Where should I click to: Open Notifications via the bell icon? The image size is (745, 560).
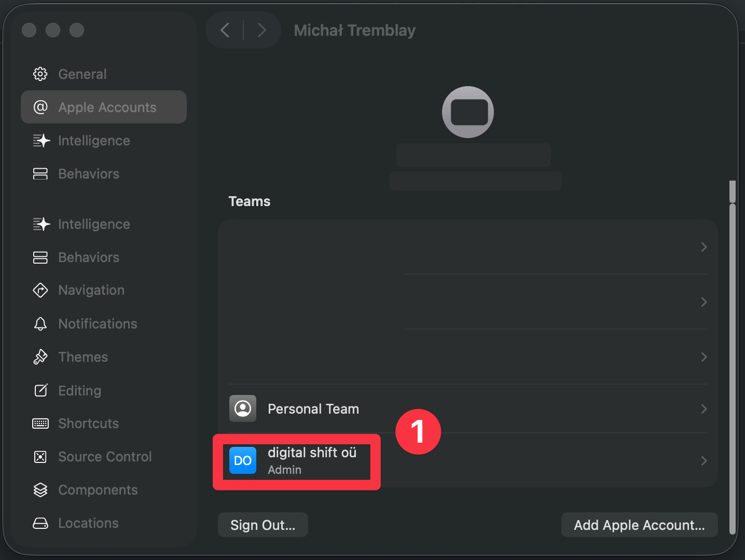click(40, 323)
